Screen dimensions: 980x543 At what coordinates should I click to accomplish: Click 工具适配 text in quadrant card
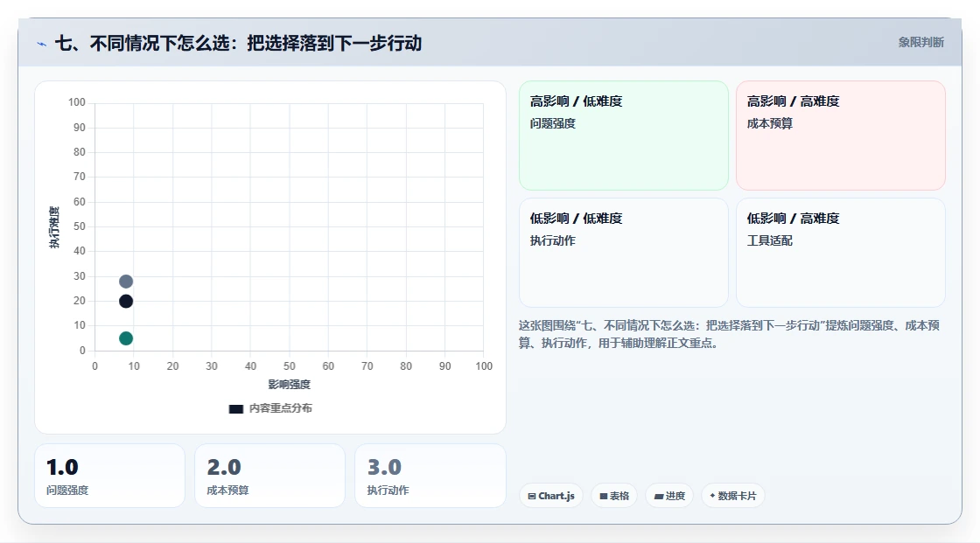click(x=769, y=240)
